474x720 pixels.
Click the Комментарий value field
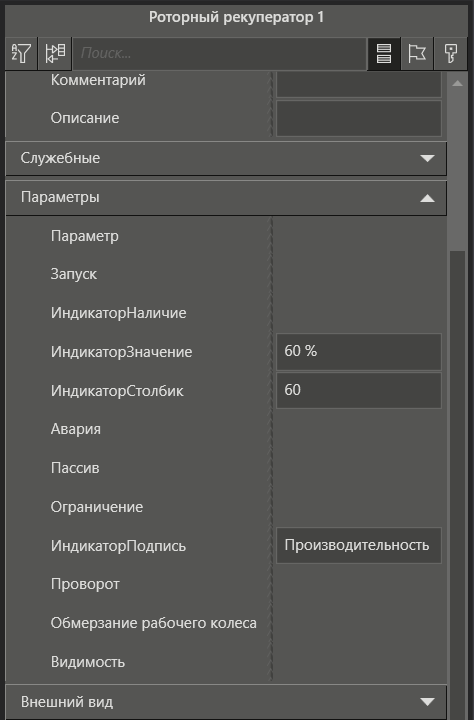359,84
